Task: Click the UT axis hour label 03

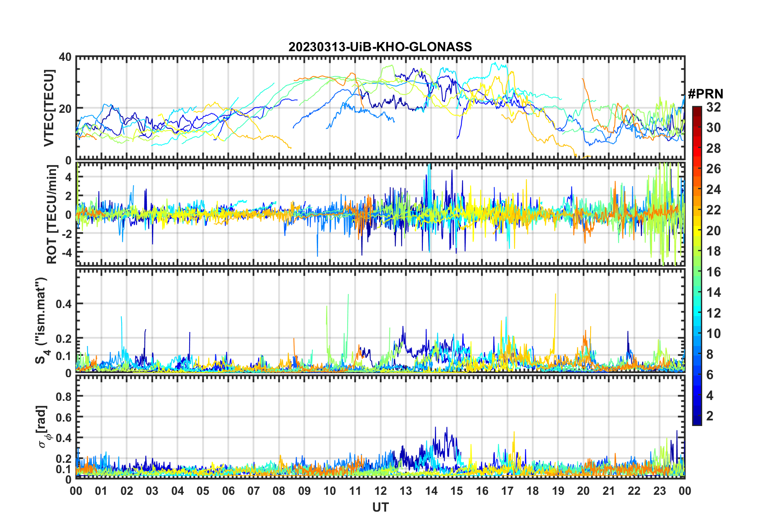Action: coord(152,491)
